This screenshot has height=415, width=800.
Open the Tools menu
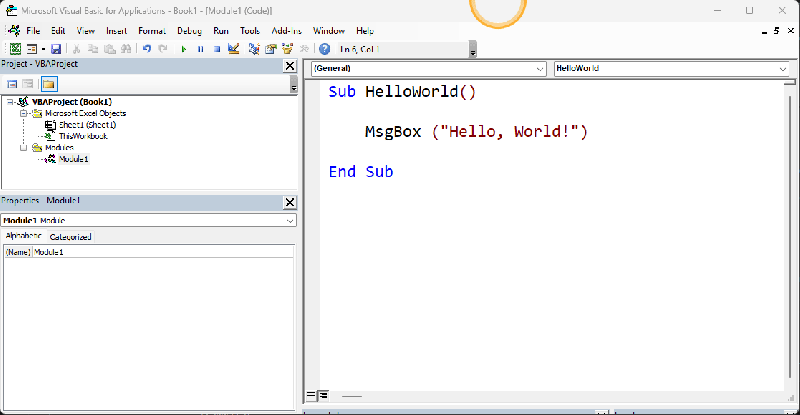pos(250,31)
